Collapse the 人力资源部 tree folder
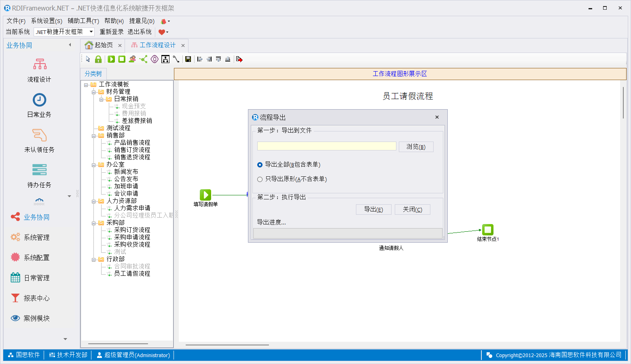The image size is (631, 364). click(x=94, y=201)
